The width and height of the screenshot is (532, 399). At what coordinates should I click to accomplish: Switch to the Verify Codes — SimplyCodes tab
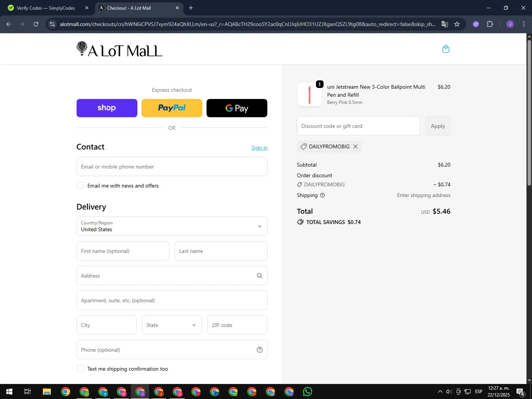[45, 8]
